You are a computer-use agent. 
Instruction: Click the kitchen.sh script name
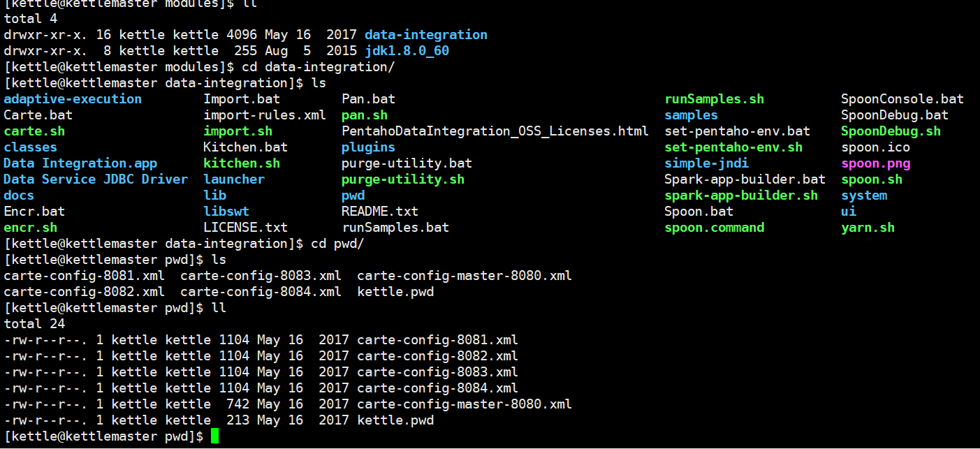[x=242, y=163]
